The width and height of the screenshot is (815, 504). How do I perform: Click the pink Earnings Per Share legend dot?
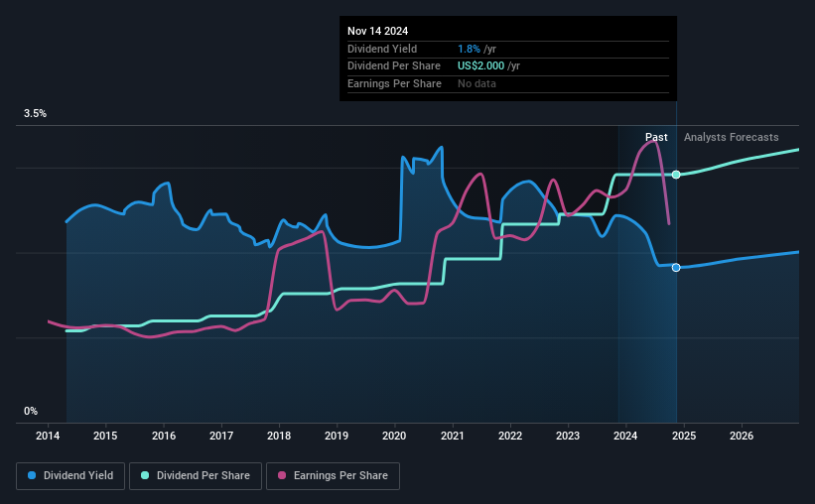point(282,475)
